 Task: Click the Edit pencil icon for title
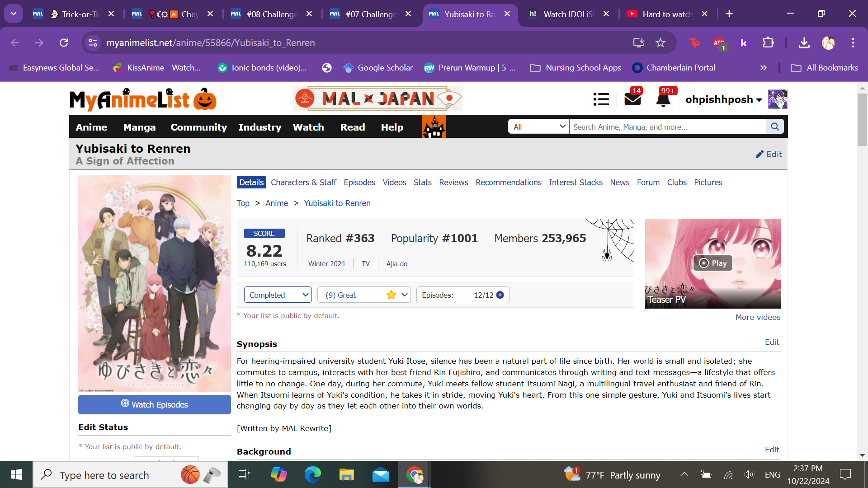click(x=769, y=155)
